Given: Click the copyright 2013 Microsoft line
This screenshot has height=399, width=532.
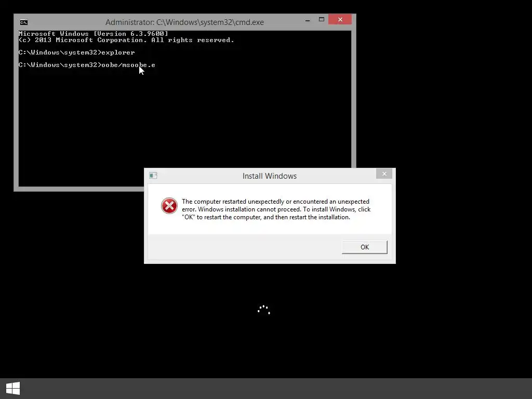Looking at the screenshot, I should point(126,40).
